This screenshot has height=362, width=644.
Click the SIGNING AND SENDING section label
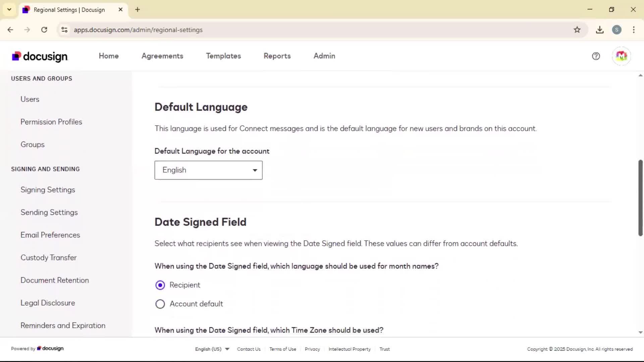(45, 169)
